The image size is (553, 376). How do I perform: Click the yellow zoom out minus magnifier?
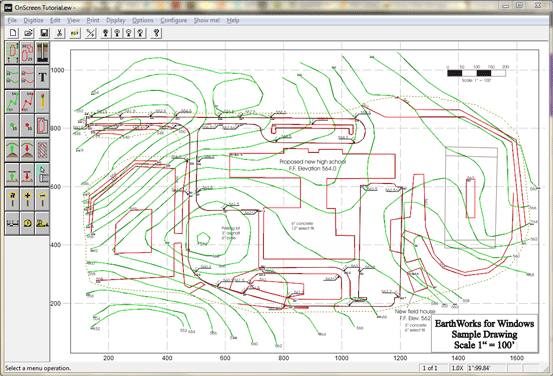(x=42, y=199)
